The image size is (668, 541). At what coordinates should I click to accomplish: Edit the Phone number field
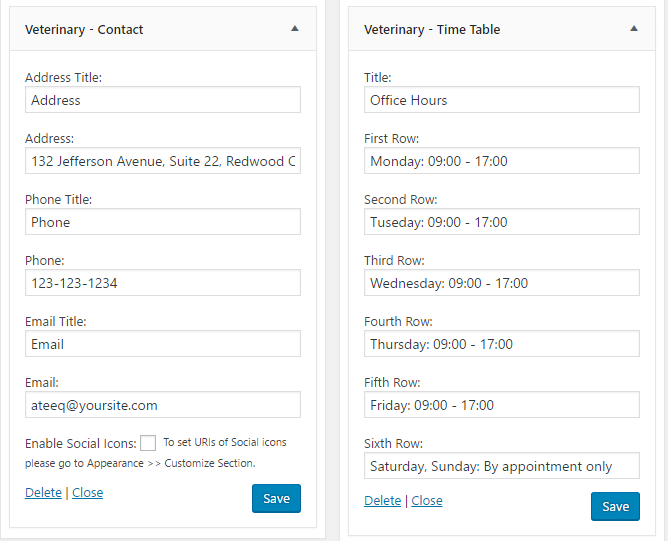(162, 283)
